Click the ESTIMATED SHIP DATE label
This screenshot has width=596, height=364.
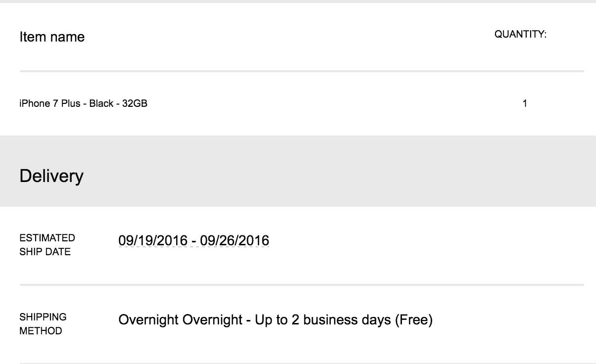tap(47, 245)
